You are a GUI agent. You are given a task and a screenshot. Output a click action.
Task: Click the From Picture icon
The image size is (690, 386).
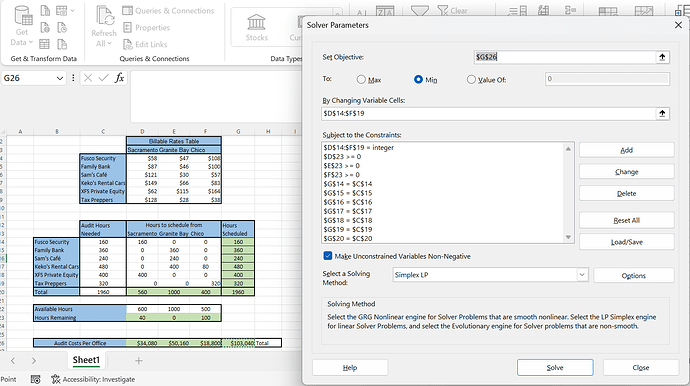pyautogui.click(x=62, y=11)
